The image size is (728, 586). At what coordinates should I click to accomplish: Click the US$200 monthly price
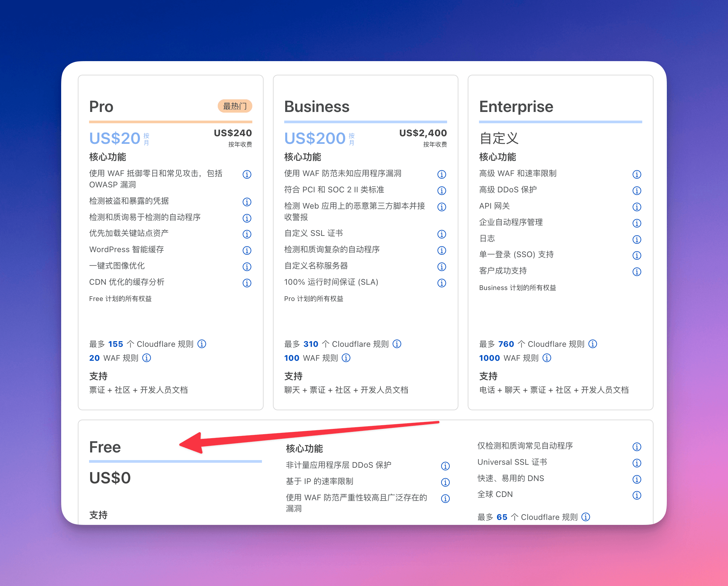tap(314, 138)
